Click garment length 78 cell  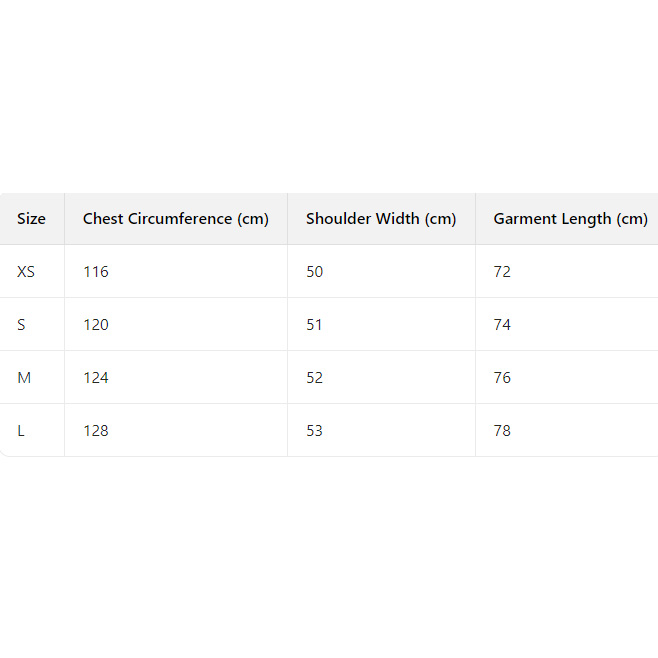tap(502, 431)
